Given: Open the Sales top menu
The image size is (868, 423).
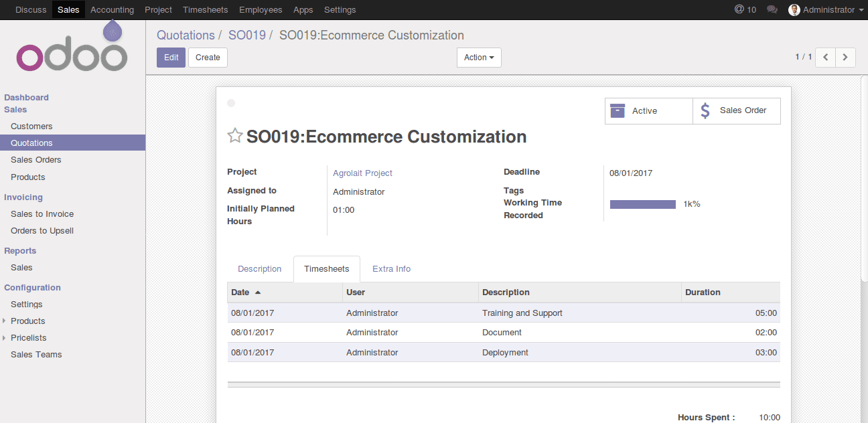Looking at the screenshot, I should coord(68,9).
